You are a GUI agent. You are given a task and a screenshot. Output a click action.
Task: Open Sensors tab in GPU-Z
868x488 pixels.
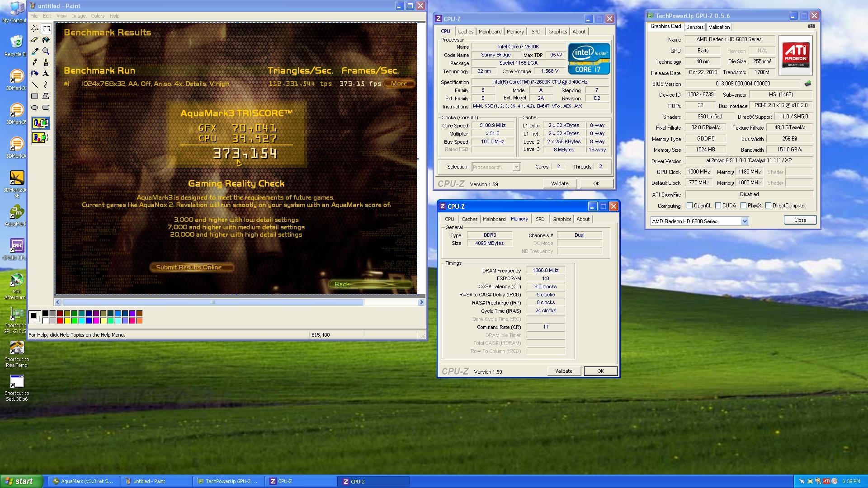(x=694, y=27)
